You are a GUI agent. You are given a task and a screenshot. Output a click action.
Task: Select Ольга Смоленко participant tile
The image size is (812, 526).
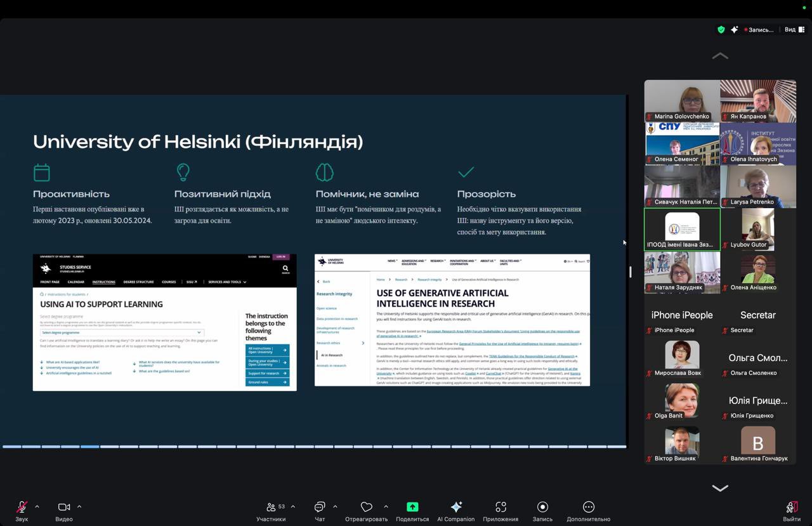[x=758, y=357]
